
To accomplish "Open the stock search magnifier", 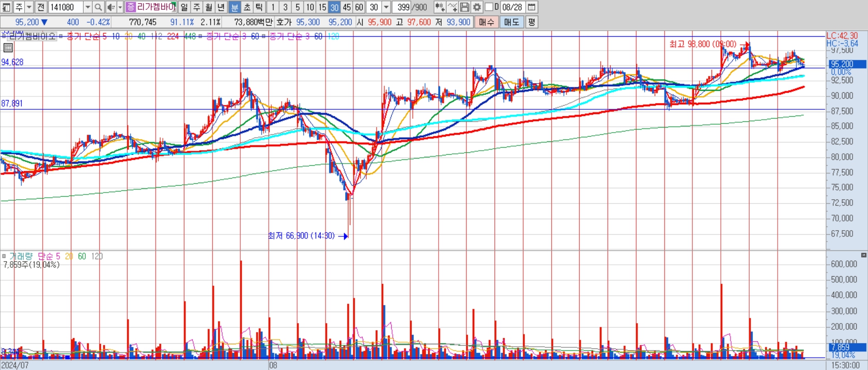I will (99, 7).
